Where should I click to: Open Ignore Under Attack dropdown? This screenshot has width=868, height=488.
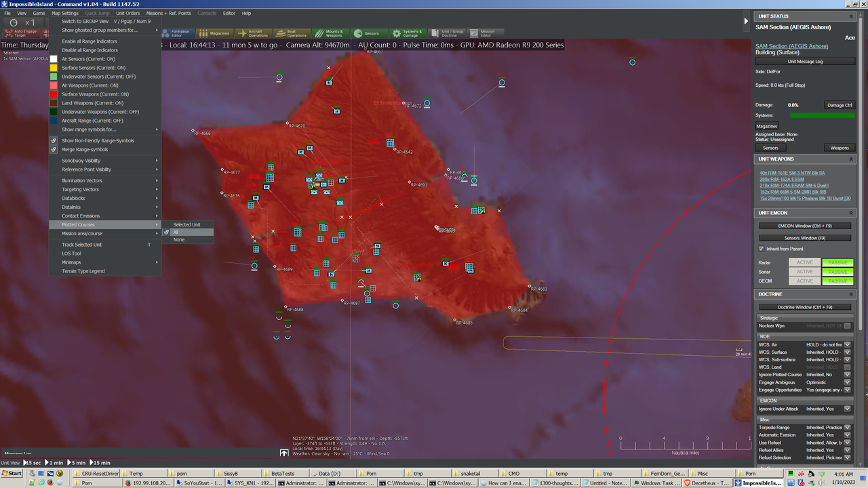point(847,409)
